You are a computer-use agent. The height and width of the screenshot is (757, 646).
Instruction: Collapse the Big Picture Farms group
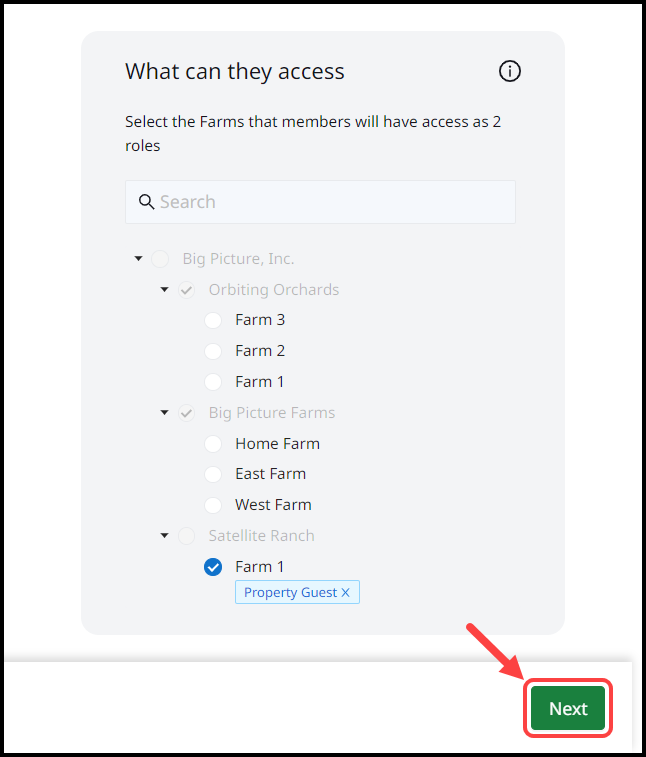coord(164,413)
